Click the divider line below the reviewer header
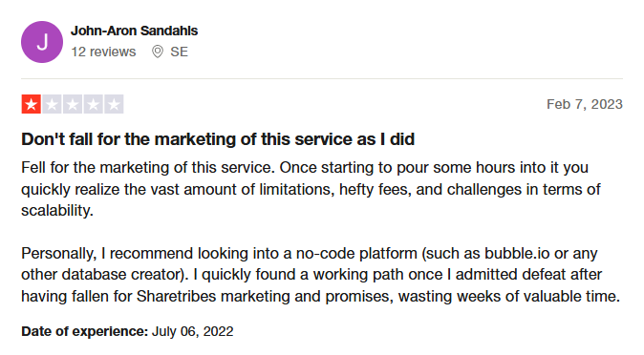 [322, 78]
